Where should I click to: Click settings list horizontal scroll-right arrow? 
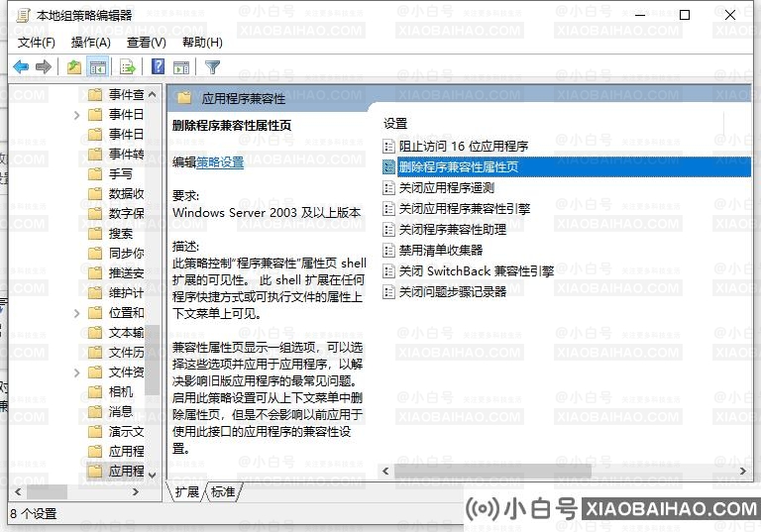743,471
